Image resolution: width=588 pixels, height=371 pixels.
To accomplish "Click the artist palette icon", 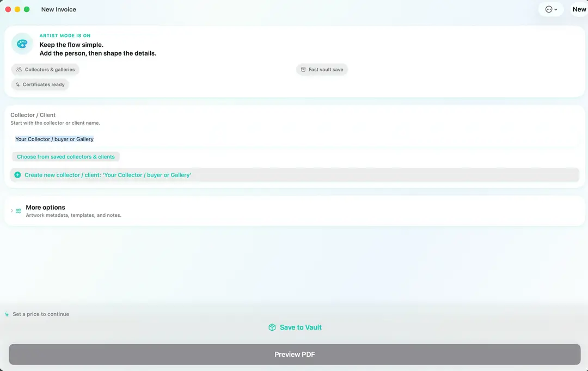I will tap(22, 44).
